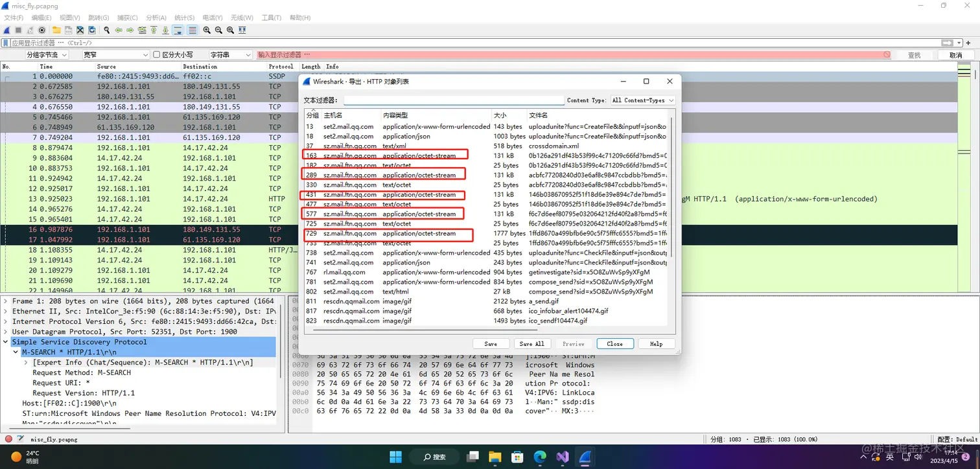Image resolution: width=980 pixels, height=469 pixels.
Task: Toggle packet list colorize icon
Action: pos(192,30)
